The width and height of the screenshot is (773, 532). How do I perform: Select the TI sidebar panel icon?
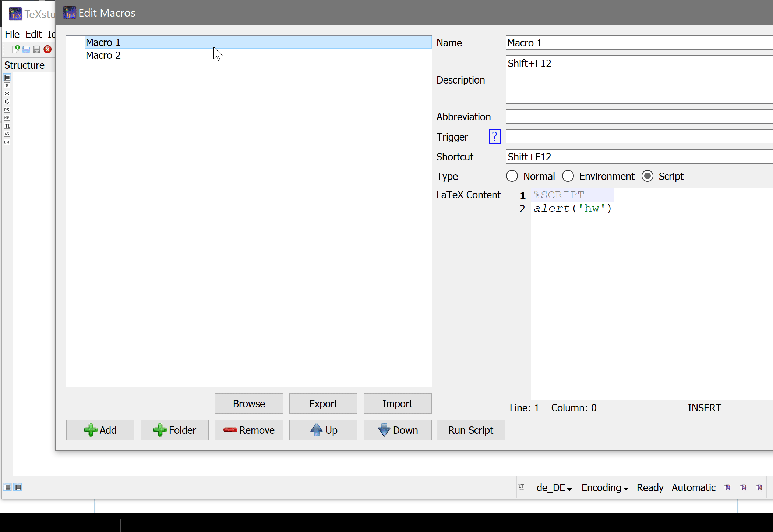click(7, 126)
